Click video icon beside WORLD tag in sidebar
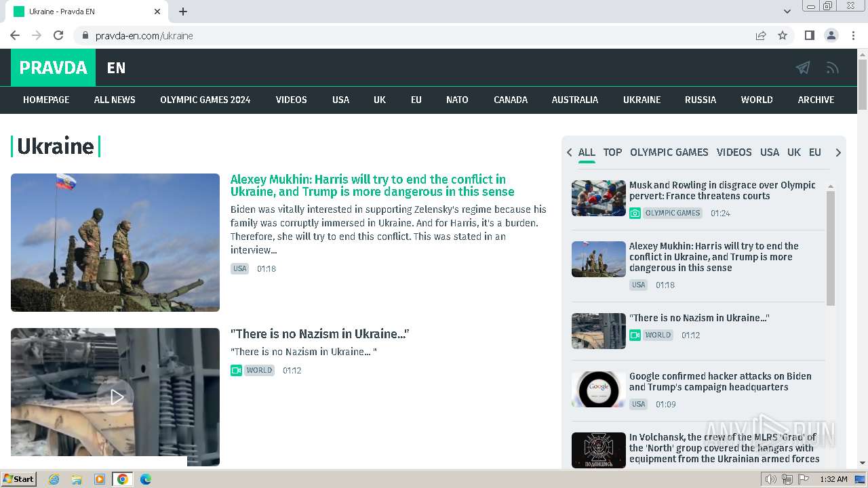Viewport: 868px width, 488px height. (x=635, y=335)
